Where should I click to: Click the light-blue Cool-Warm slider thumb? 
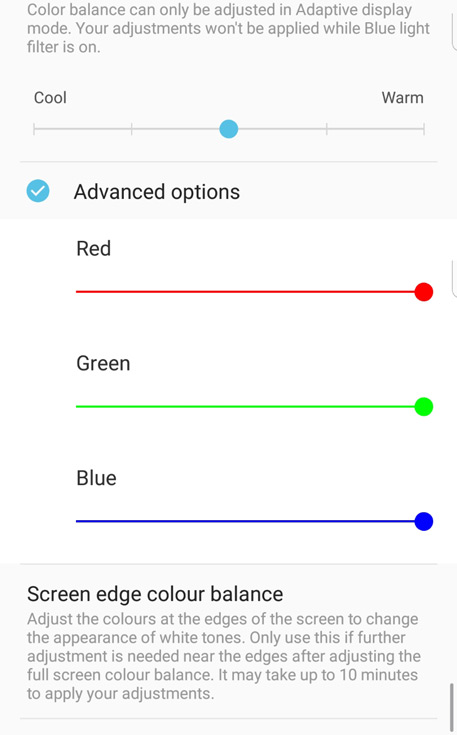point(229,129)
